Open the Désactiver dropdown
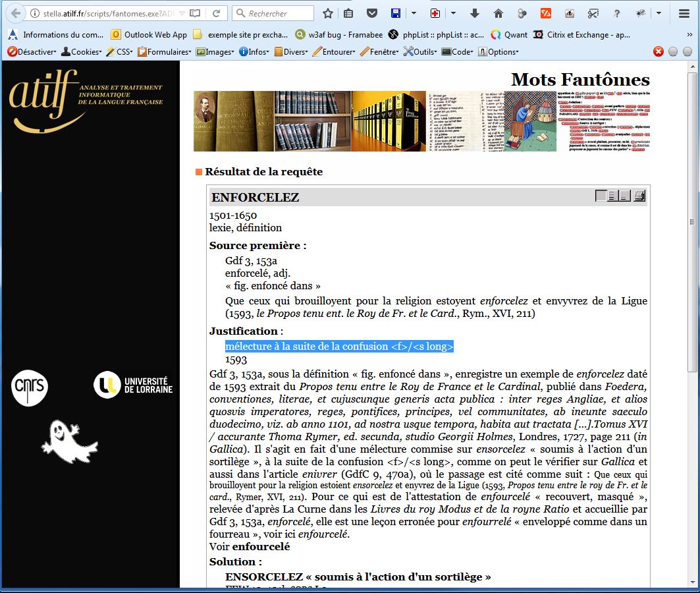Image resolution: width=700 pixels, height=593 pixels. (x=32, y=51)
